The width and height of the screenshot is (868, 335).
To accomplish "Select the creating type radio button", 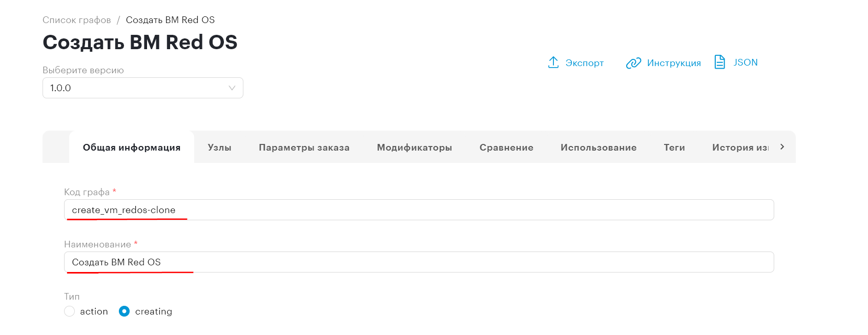I will pos(124,311).
